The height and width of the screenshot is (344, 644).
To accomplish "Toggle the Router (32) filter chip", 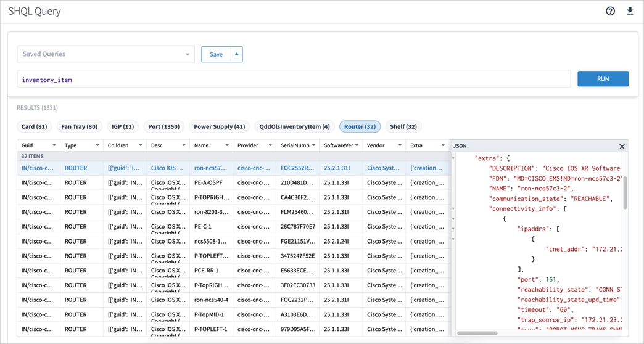I will [360, 126].
